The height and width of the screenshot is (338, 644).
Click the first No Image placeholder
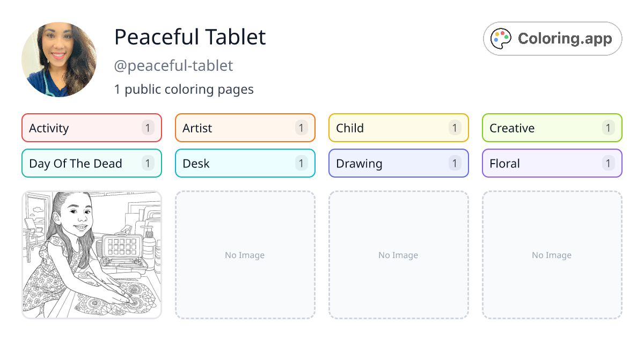(245, 255)
